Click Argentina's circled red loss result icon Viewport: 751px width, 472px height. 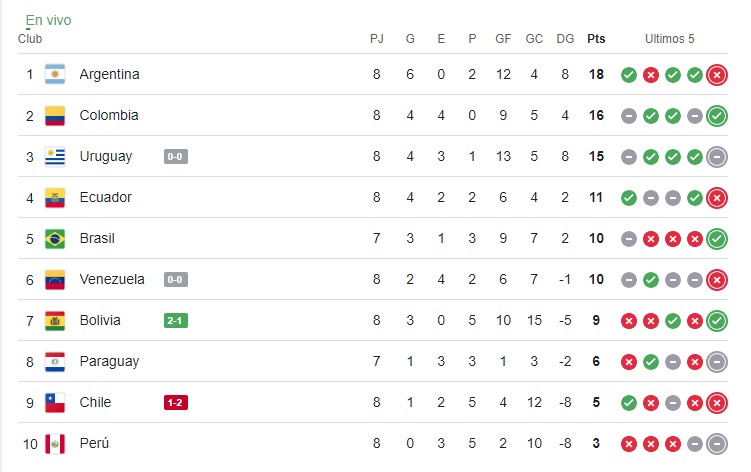[x=716, y=75]
